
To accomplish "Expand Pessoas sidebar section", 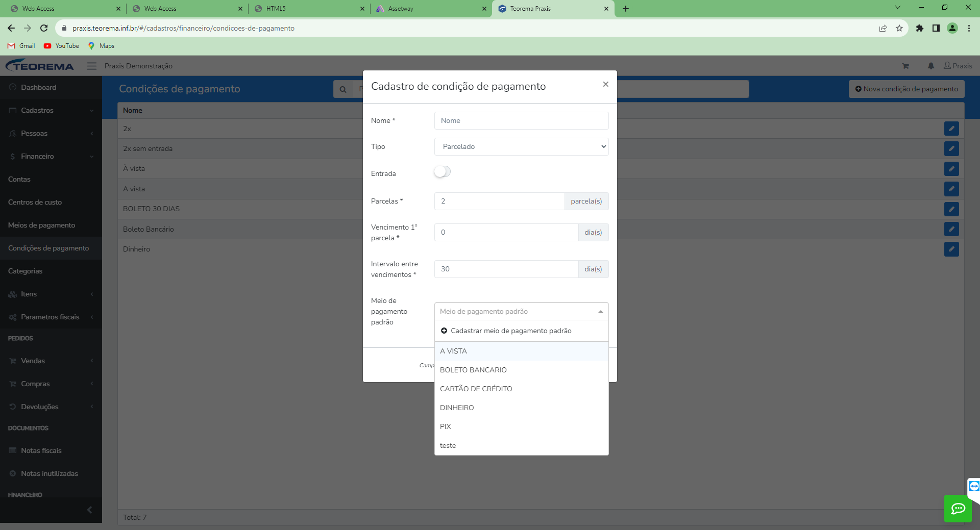I will pyautogui.click(x=51, y=133).
